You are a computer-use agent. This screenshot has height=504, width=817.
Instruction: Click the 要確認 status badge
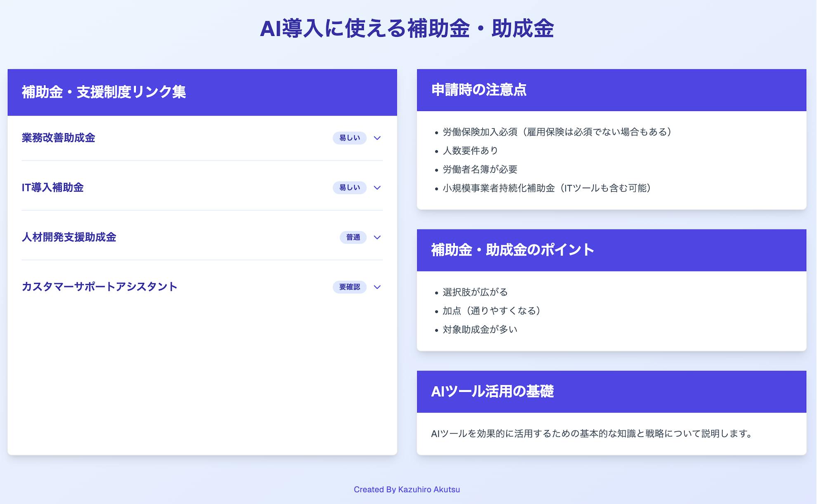coord(349,287)
